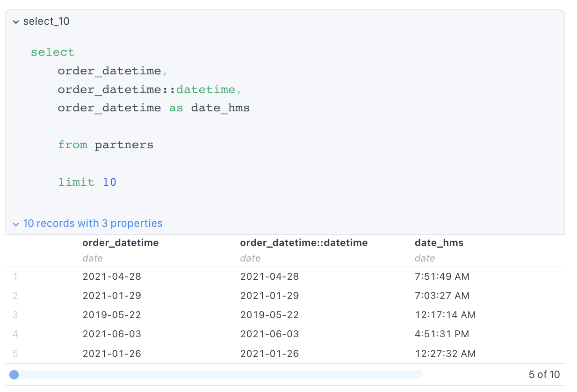Image resolution: width=577 pixels, height=392 pixels.
Task: Open the 10 records with 3 properties link
Action: [93, 224]
